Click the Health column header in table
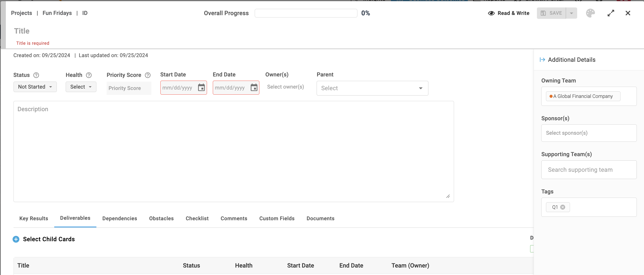This screenshot has height=275, width=644. (x=244, y=265)
